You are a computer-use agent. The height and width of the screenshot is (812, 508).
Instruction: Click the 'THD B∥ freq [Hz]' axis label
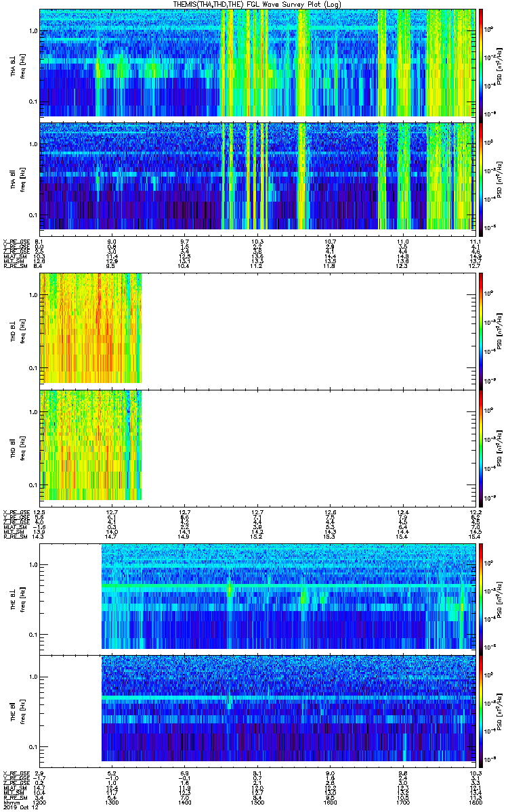pos(18,447)
